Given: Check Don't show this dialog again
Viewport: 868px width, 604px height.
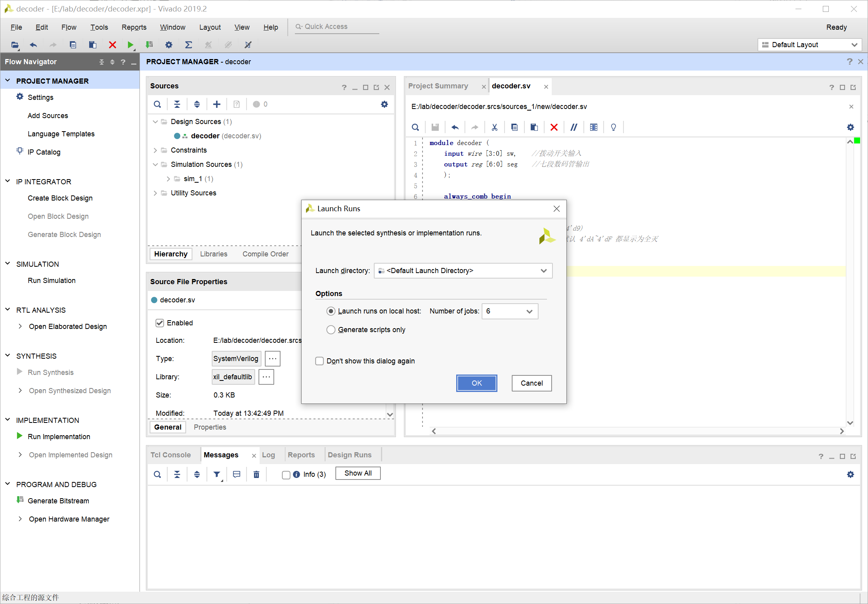Looking at the screenshot, I should [319, 361].
